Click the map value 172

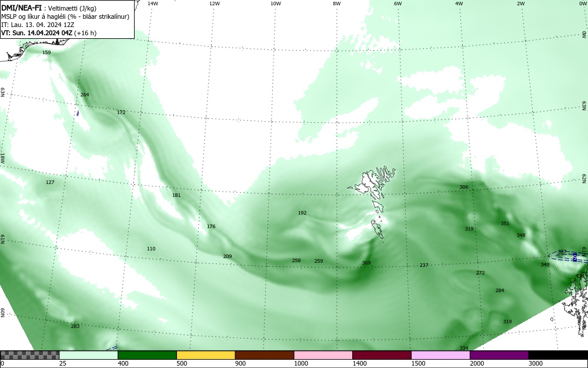click(121, 112)
